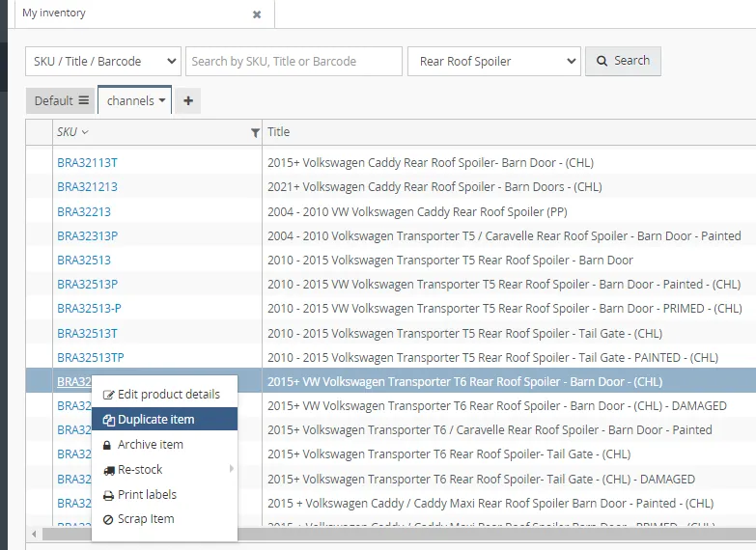Open SKU link BRA32513TP

tap(91, 358)
